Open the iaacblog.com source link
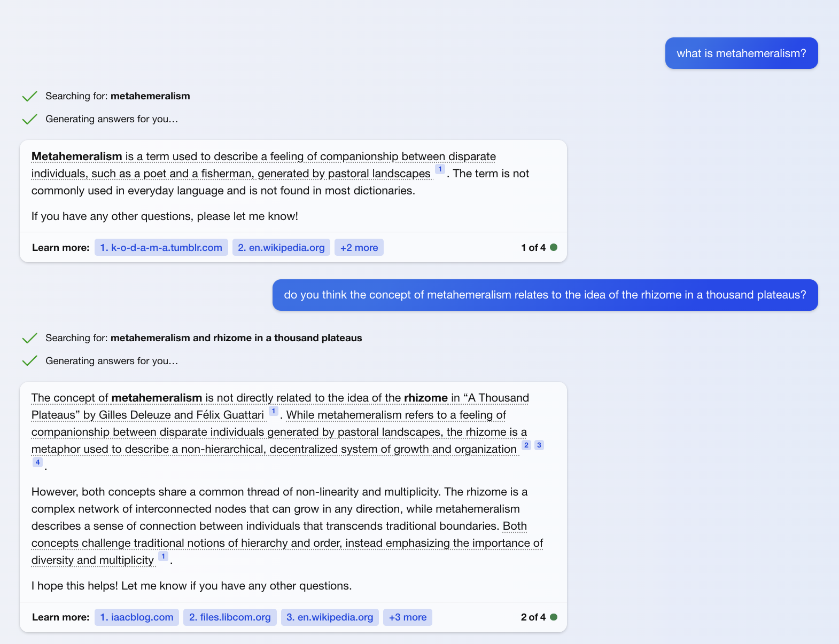Screen dimensions: 839x644 tap(137, 617)
